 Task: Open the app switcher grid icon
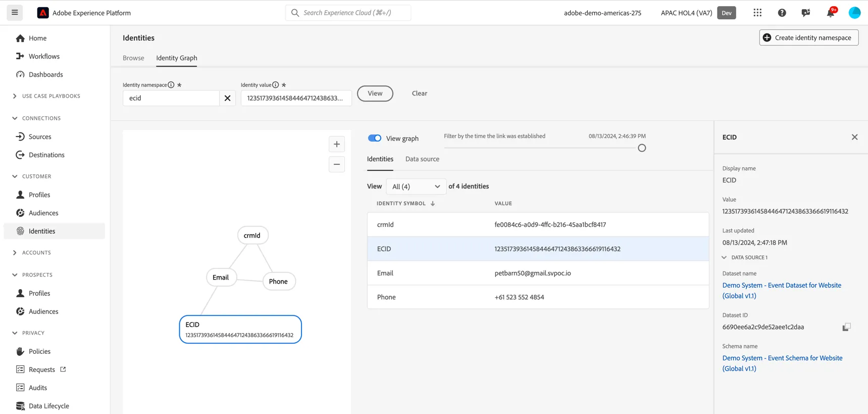(757, 13)
